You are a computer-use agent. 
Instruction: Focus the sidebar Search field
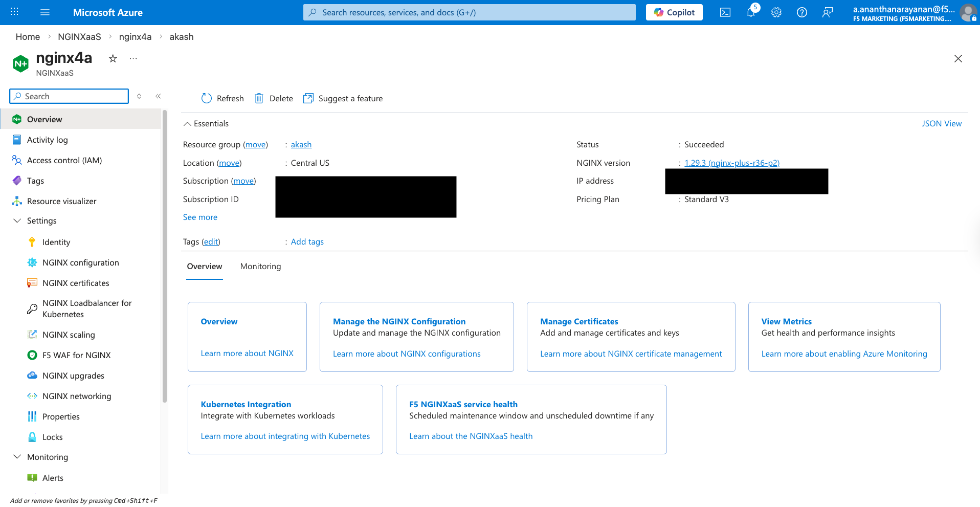69,96
